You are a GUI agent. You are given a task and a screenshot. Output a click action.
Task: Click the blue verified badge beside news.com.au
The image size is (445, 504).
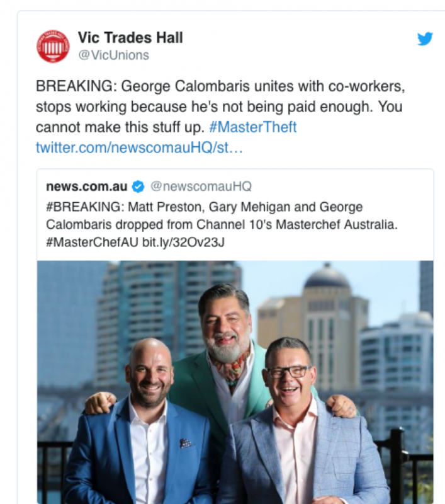click(138, 186)
